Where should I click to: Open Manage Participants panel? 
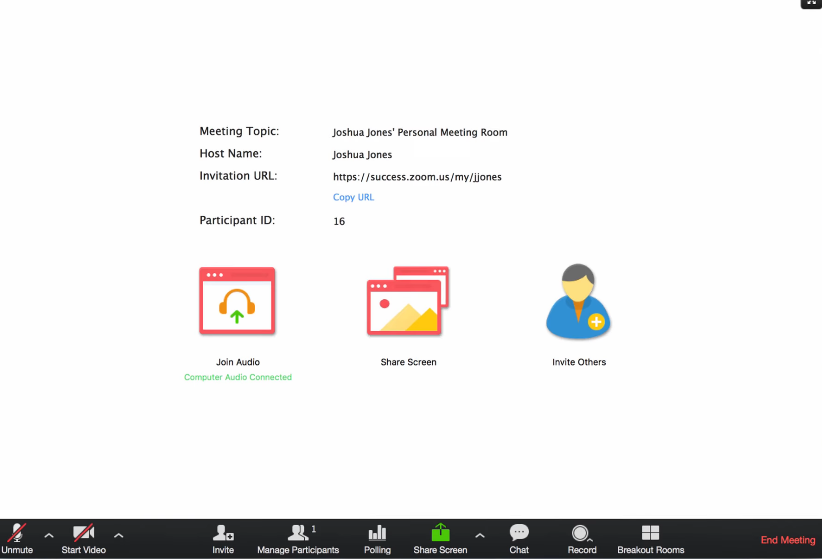298,539
